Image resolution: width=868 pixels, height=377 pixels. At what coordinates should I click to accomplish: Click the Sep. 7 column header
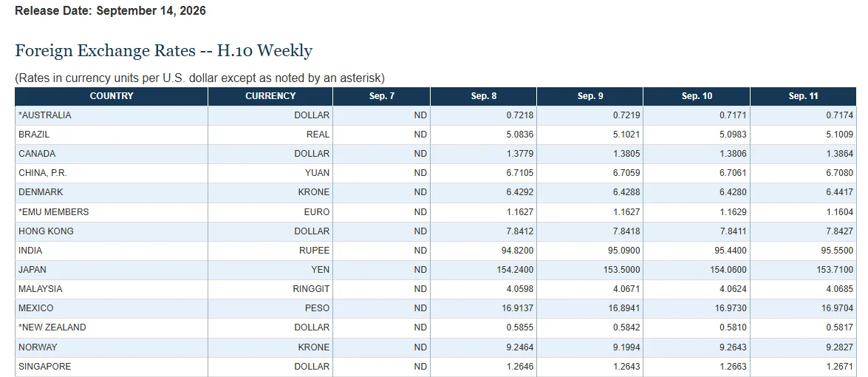click(382, 96)
